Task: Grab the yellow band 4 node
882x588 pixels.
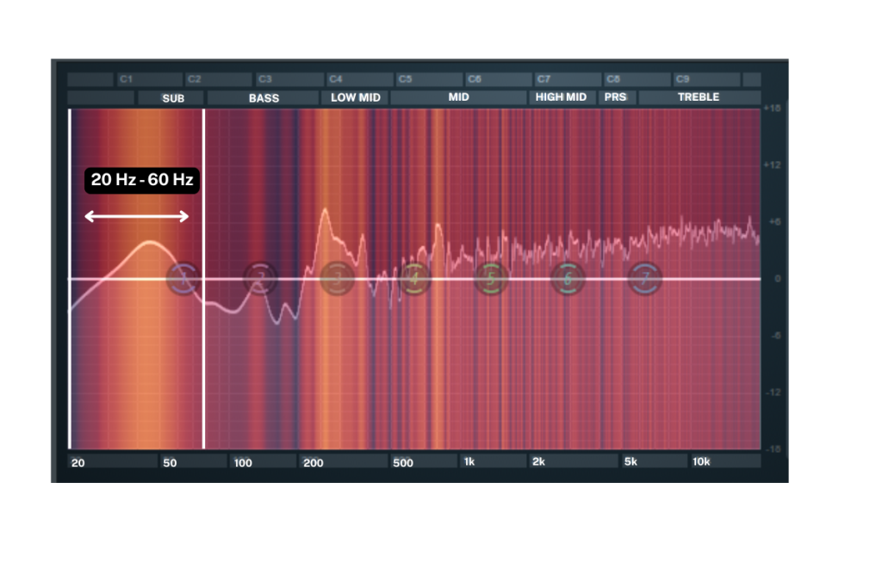Action: click(414, 278)
